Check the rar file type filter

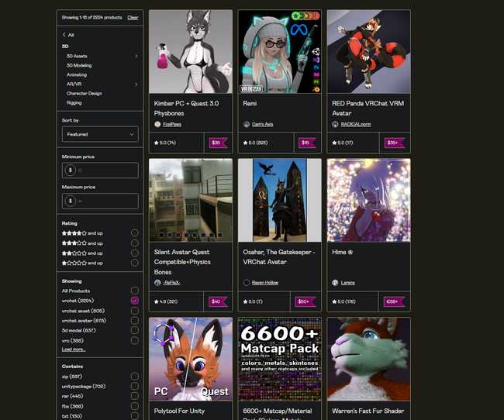click(x=135, y=396)
